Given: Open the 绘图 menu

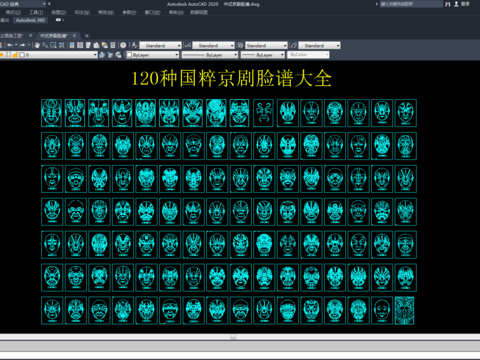Looking at the screenshot, I should [x=59, y=12].
